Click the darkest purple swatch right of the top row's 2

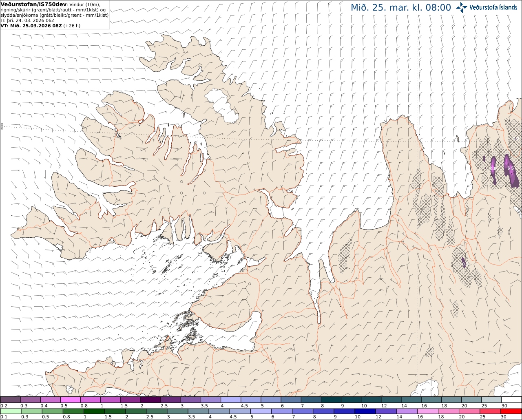[150, 400]
